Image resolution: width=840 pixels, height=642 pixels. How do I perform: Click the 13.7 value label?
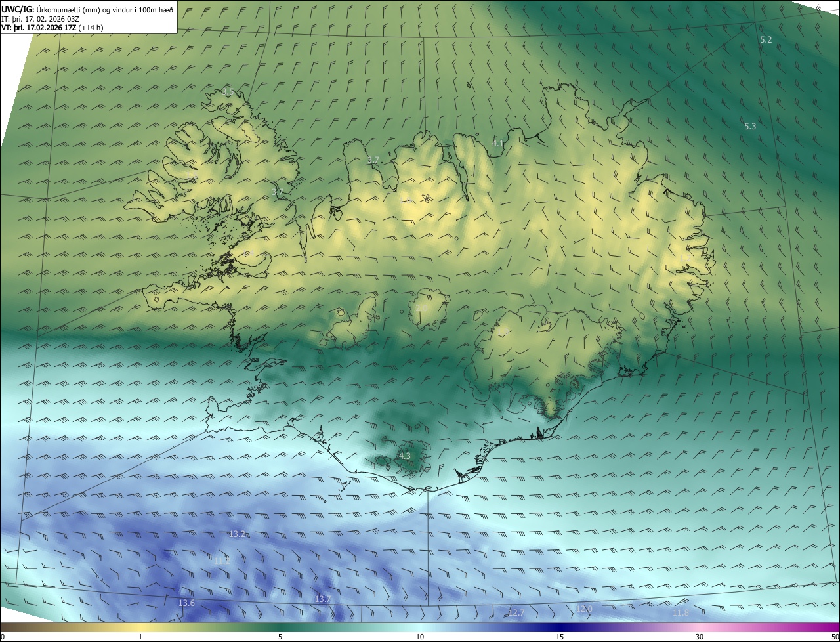pos(322,599)
